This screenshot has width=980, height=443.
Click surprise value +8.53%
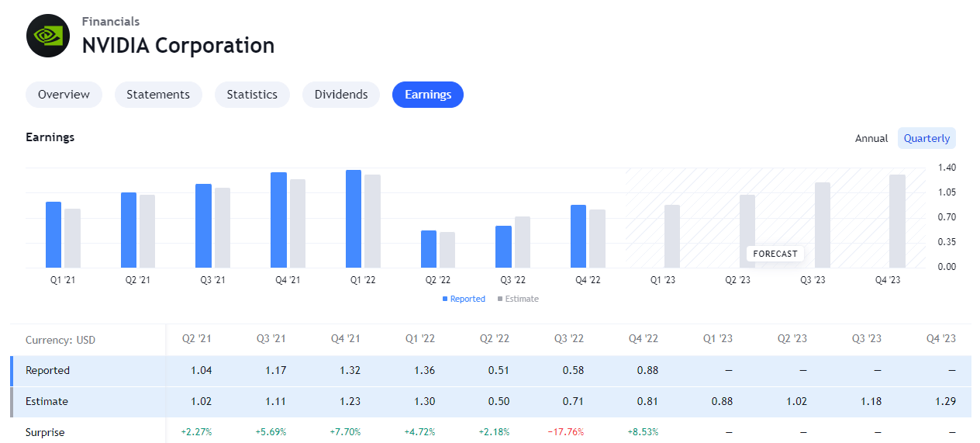tap(643, 432)
